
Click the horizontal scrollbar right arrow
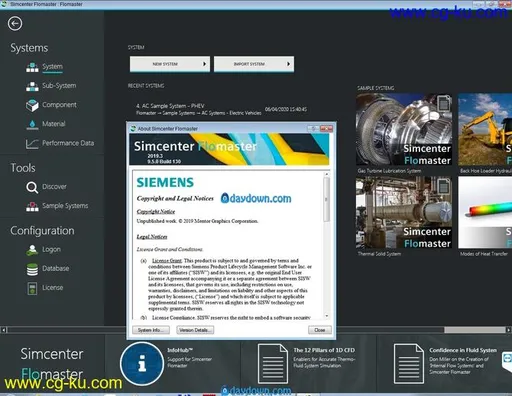[509, 330]
